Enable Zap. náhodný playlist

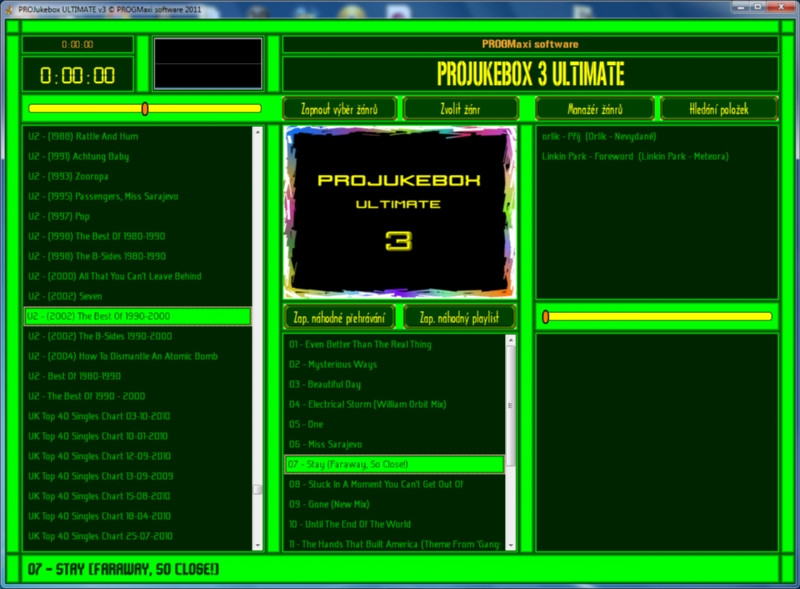(x=459, y=317)
